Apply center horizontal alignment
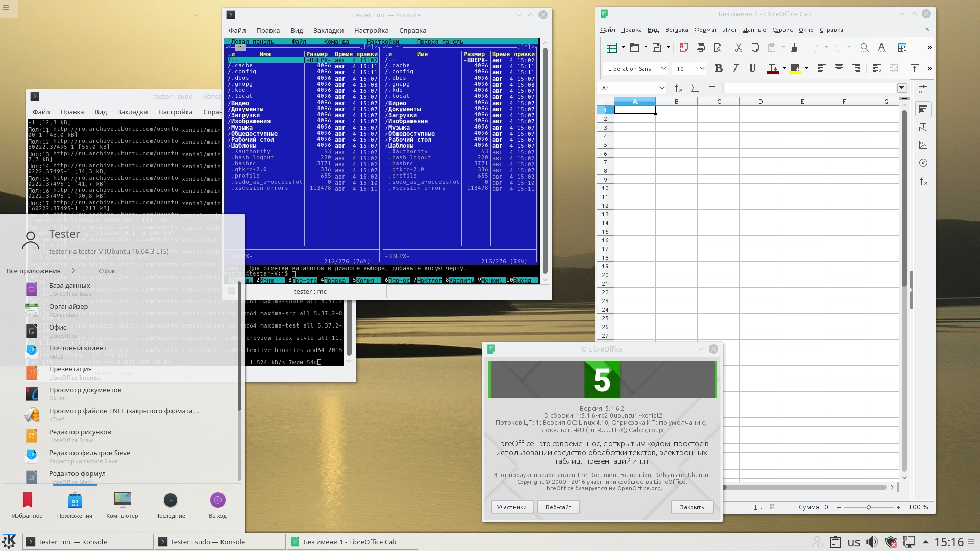The height and width of the screenshot is (551, 980). [839, 68]
